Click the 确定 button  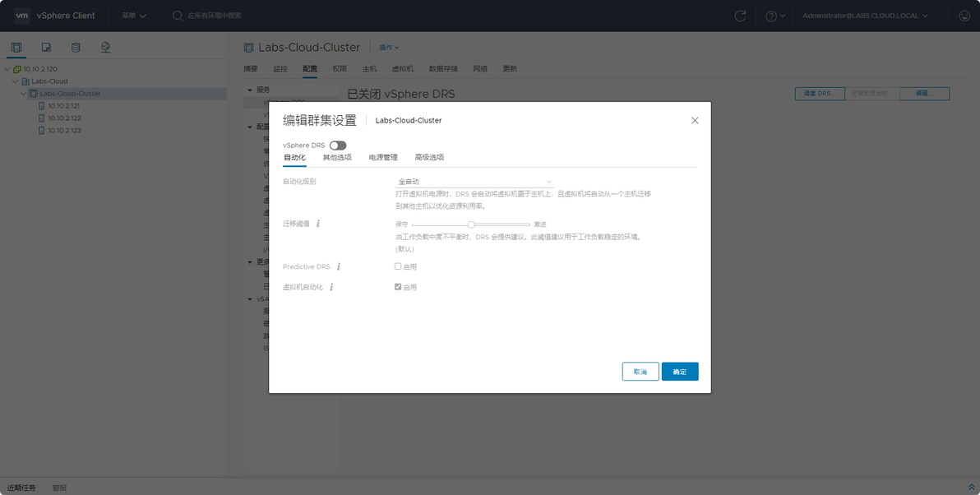coord(680,372)
